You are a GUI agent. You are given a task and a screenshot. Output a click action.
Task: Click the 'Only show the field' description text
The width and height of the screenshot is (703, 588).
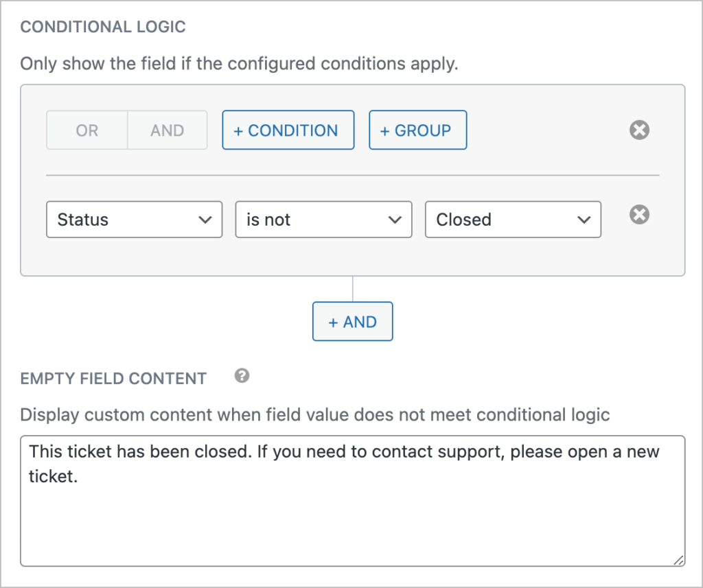point(239,64)
